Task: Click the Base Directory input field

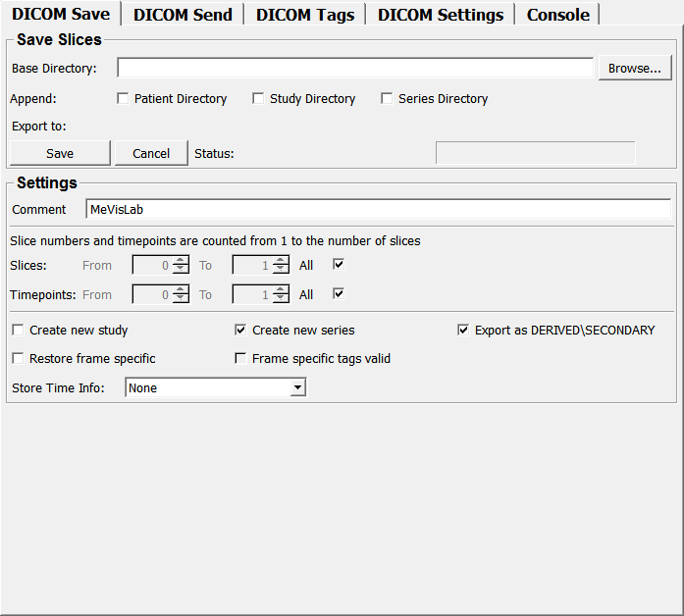Action: click(355, 69)
